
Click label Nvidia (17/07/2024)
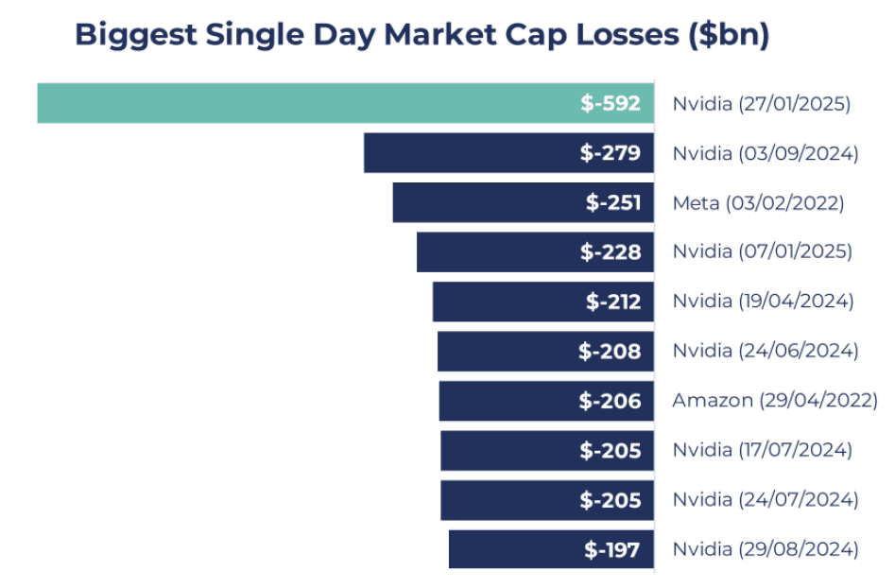(x=762, y=450)
